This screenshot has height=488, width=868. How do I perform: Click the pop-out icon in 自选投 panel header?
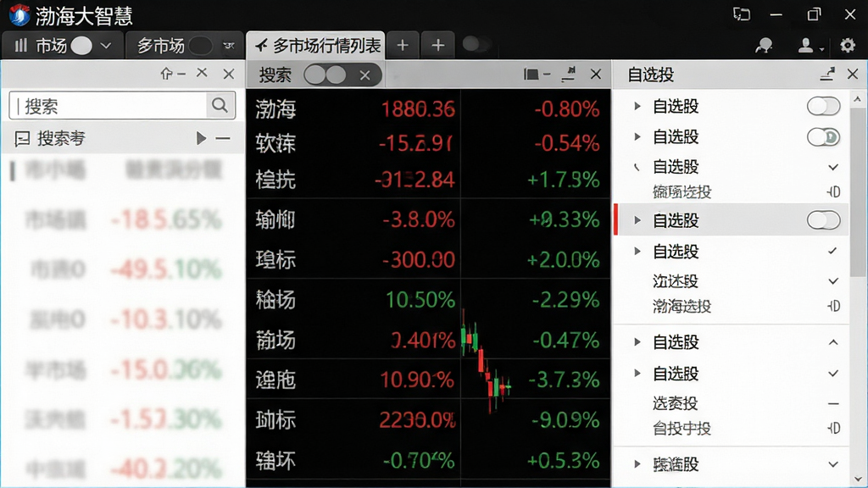click(827, 74)
